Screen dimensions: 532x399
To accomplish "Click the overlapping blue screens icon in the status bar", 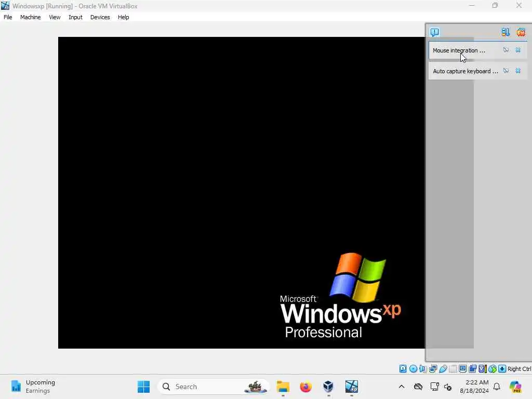I will coord(473,369).
